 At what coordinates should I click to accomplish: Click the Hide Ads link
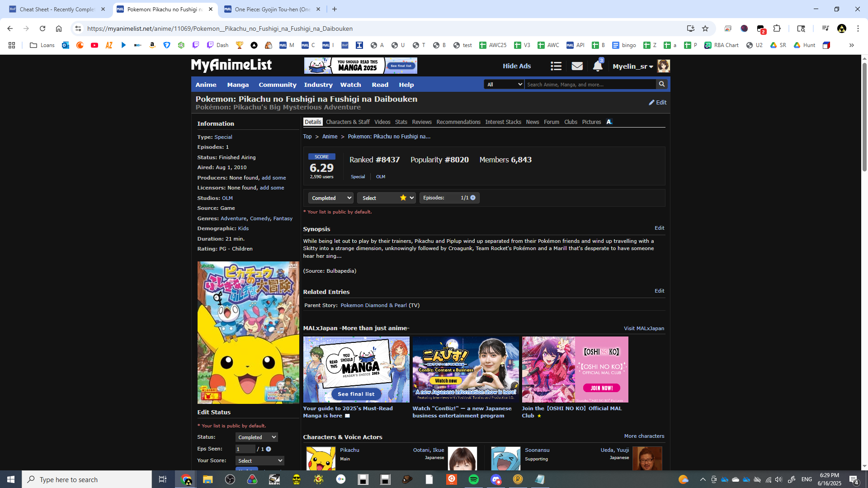517,66
